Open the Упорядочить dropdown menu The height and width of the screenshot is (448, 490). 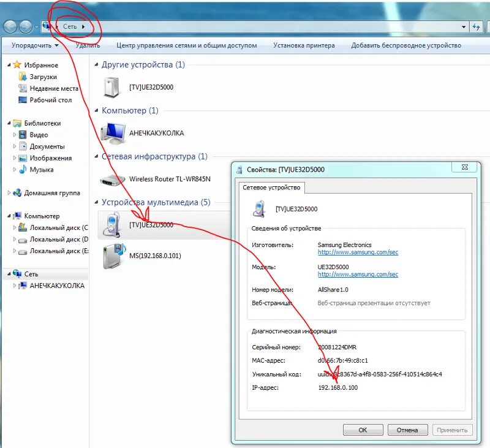tap(35, 45)
